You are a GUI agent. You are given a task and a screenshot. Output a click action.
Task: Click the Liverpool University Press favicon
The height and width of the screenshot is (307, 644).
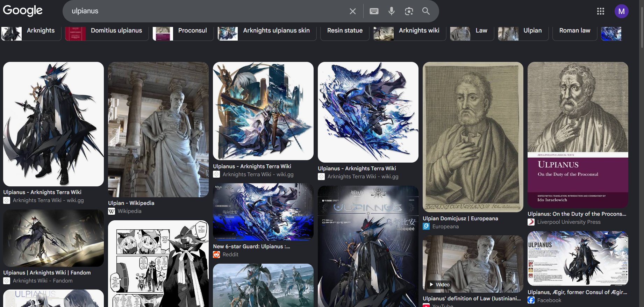click(531, 222)
